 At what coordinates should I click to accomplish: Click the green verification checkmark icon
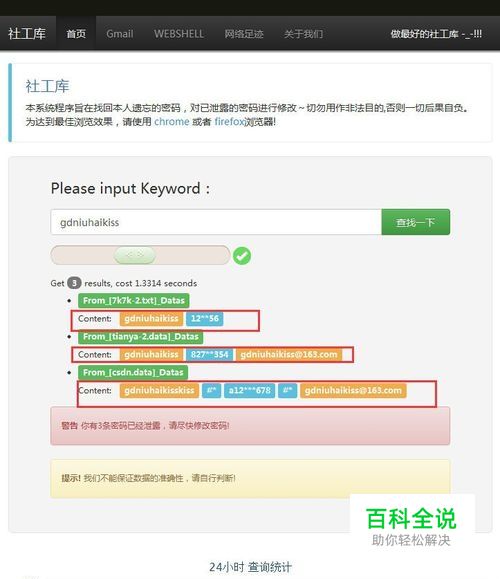pos(242,256)
